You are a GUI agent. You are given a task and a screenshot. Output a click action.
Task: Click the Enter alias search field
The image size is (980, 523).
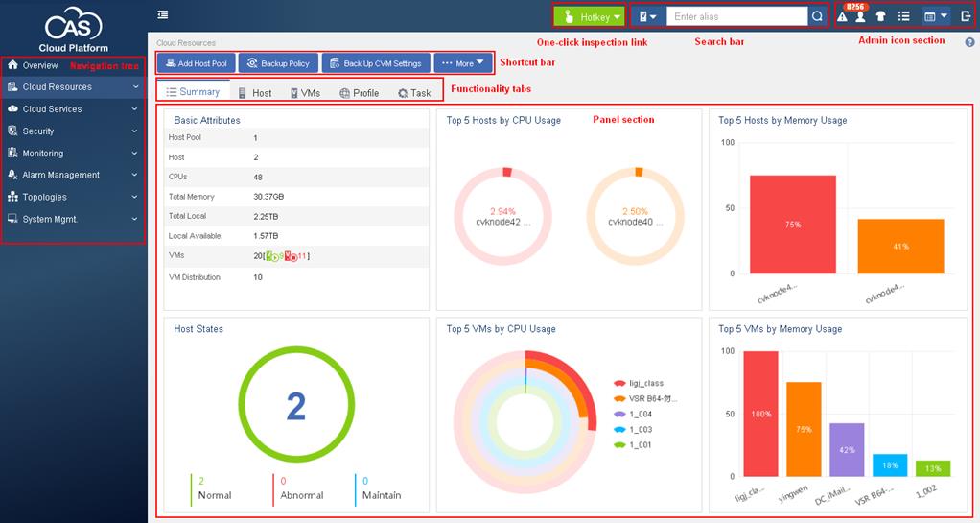(x=736, y=17)
